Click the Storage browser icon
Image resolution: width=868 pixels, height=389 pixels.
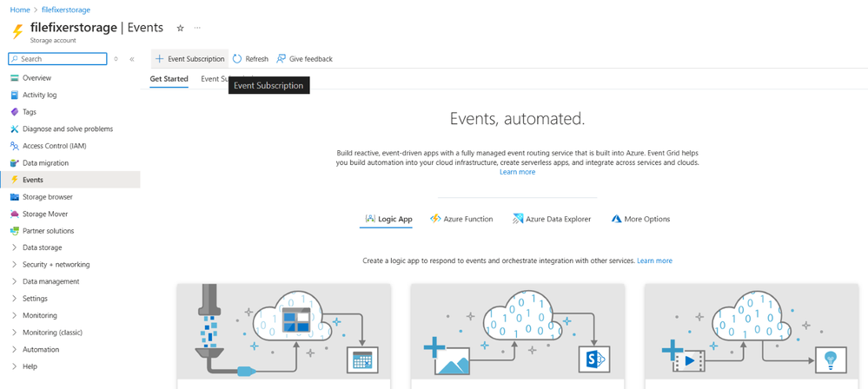(15, 197)
